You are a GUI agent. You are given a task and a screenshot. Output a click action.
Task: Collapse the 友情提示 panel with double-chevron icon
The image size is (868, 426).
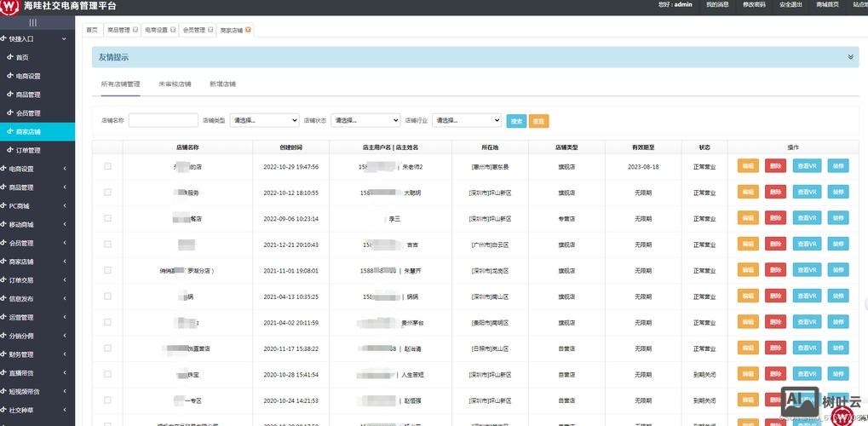point(850,57)
